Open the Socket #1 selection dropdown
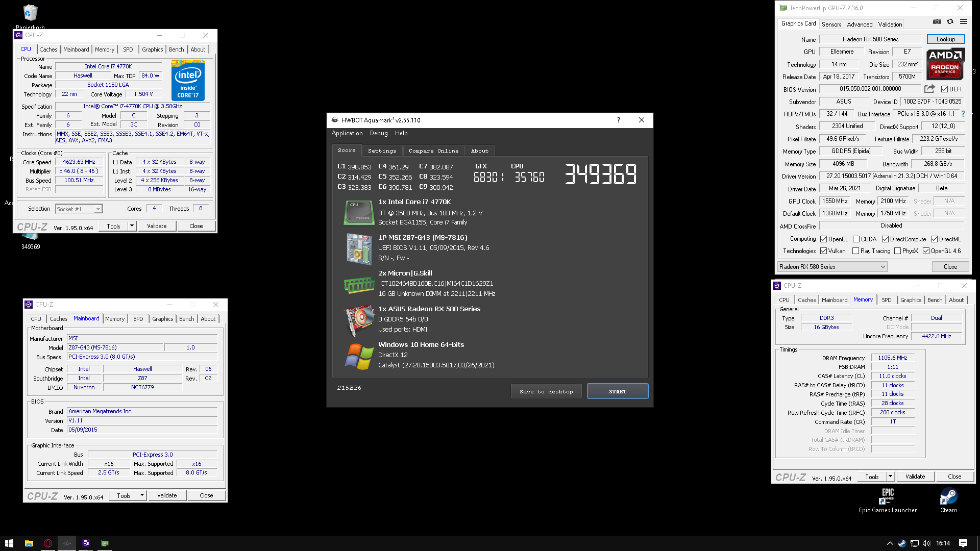The image size is (980, 551). click(79, 209)
